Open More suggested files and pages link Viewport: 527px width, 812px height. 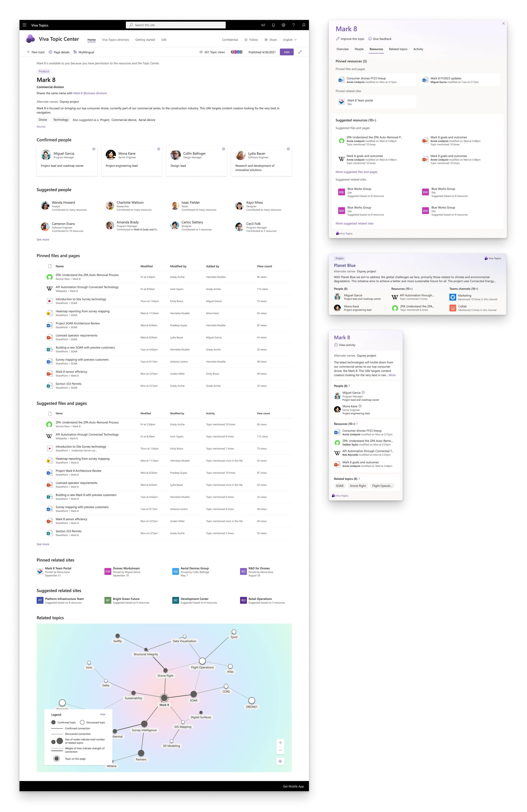pos(356,172)
